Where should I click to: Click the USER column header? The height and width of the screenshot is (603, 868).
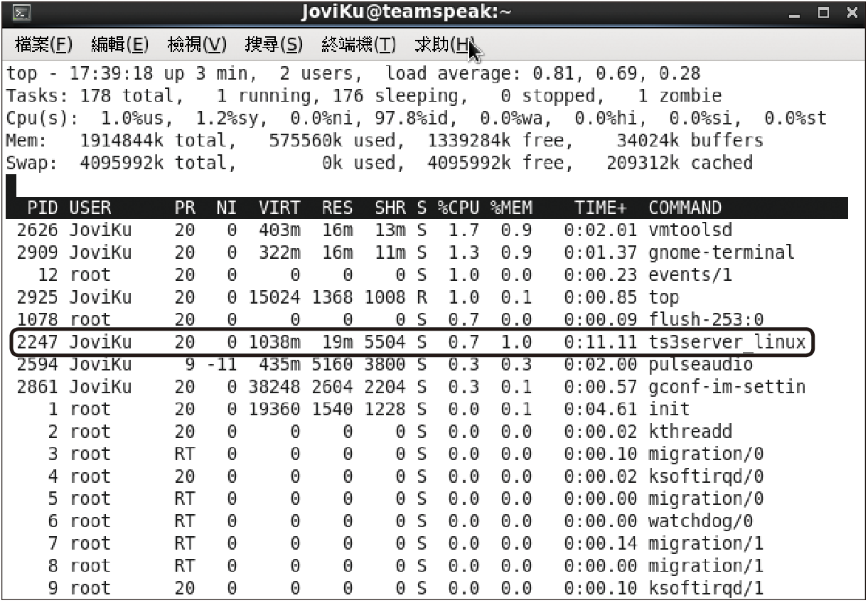point(90,208)
